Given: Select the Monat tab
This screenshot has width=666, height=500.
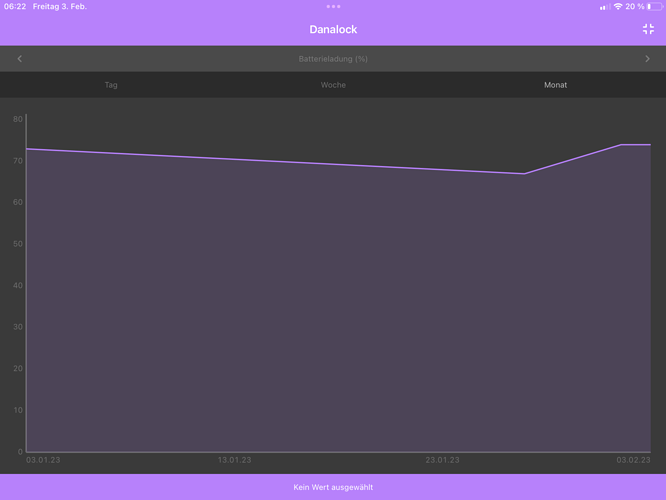Looking at the screenshot, I should (556, 85).
